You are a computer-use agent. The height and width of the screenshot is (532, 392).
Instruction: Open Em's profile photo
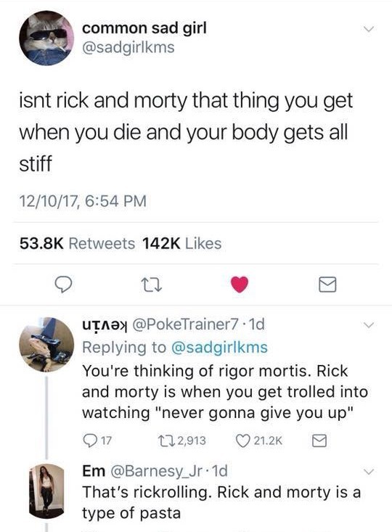point(46,491)
